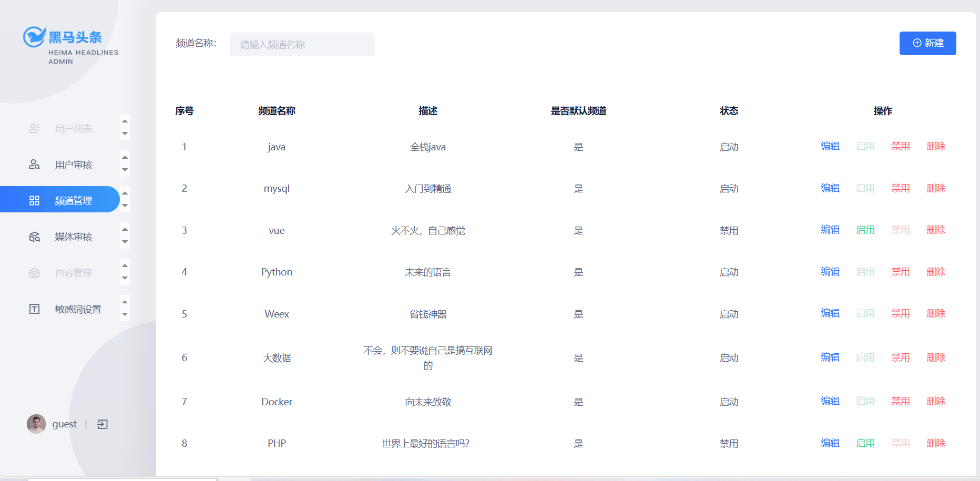Click the 用户审核 sidebar icon
Screen dimensions: 980x481
tap(34, 165)
